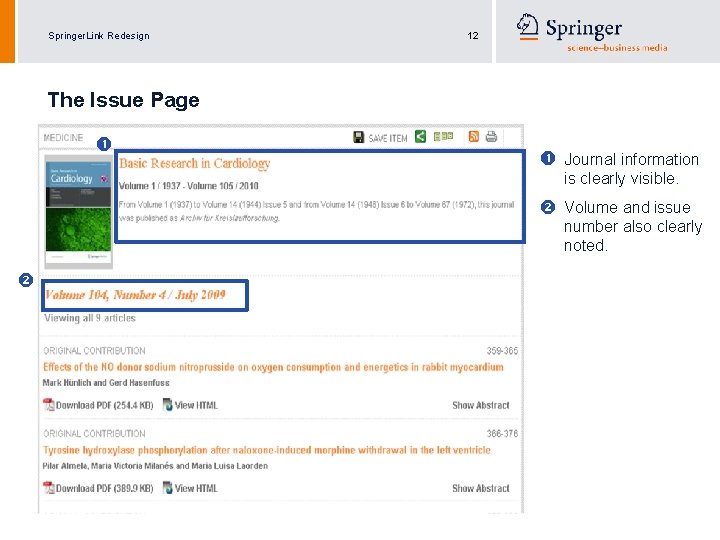Open article on tyrosine hydroxylase phosphorylation
Image resolution: width=720 pixels, height=540 pixels.
click(267, 450)
